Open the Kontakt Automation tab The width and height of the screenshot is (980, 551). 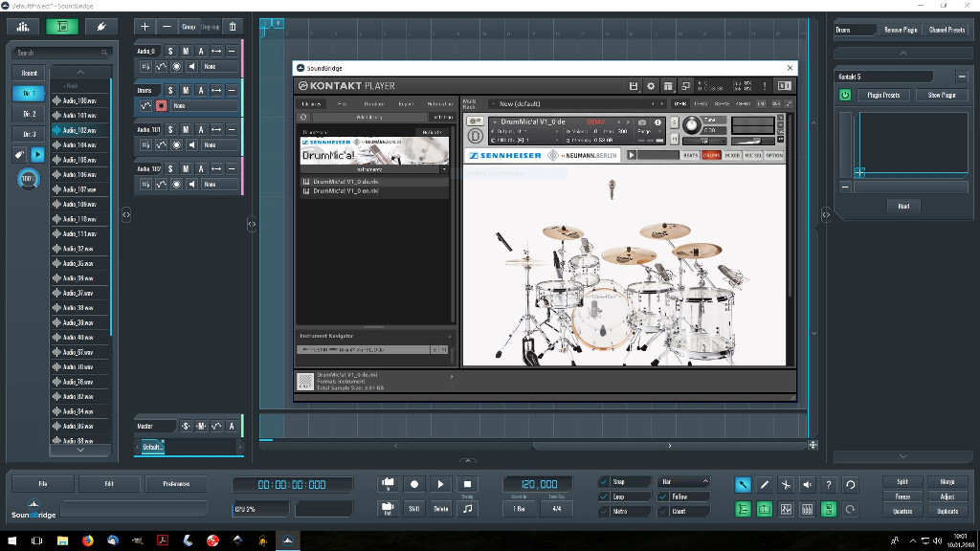click(439, 103)
